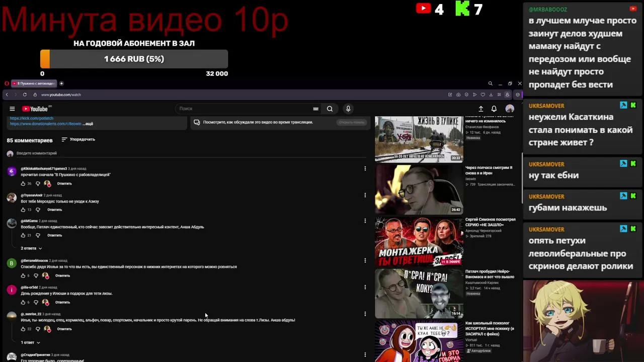644x362 pixels.
Task: Open the donationalerts.com link
Action: [45, 124]
